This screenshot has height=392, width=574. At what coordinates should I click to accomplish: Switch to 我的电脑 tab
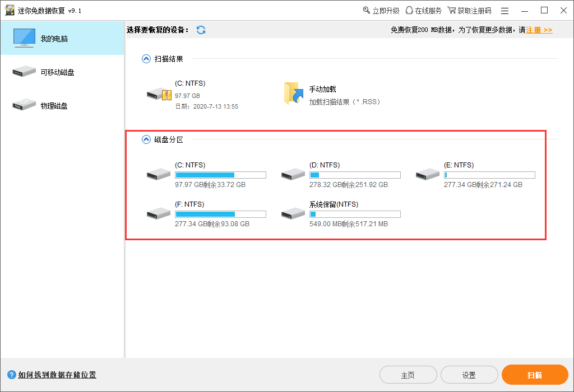[x=62, y=38]
